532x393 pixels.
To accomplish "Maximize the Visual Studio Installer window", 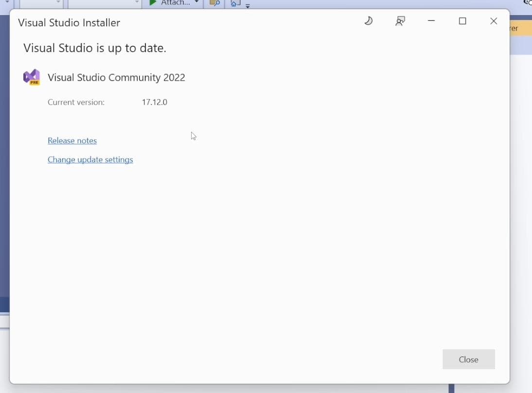I will 462,21.
